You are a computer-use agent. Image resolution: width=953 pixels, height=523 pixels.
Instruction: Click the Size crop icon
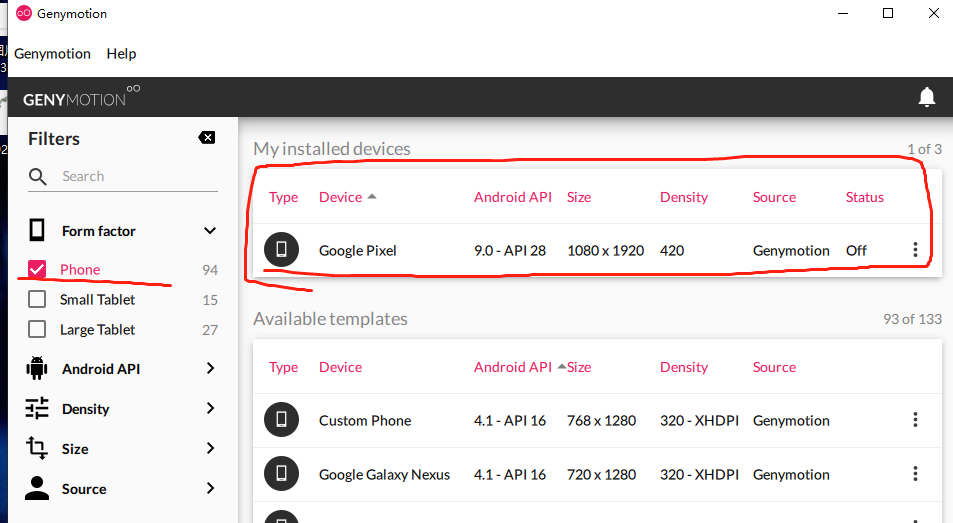click(x=36, y=448)
